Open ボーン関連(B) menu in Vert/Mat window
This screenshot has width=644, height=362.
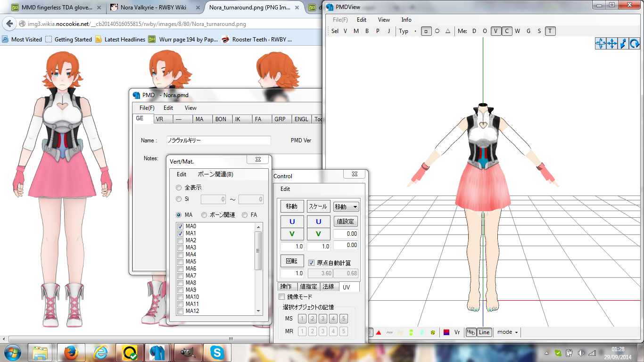215,174
